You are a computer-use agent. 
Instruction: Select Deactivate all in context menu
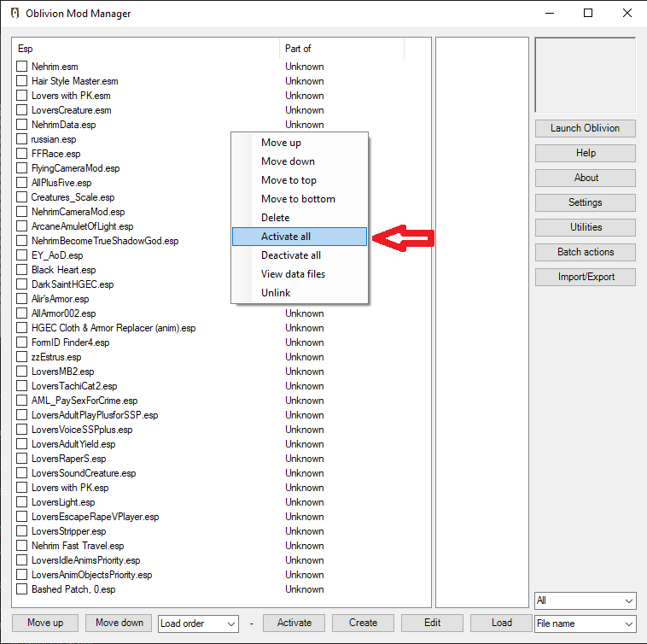pos(291,255)
